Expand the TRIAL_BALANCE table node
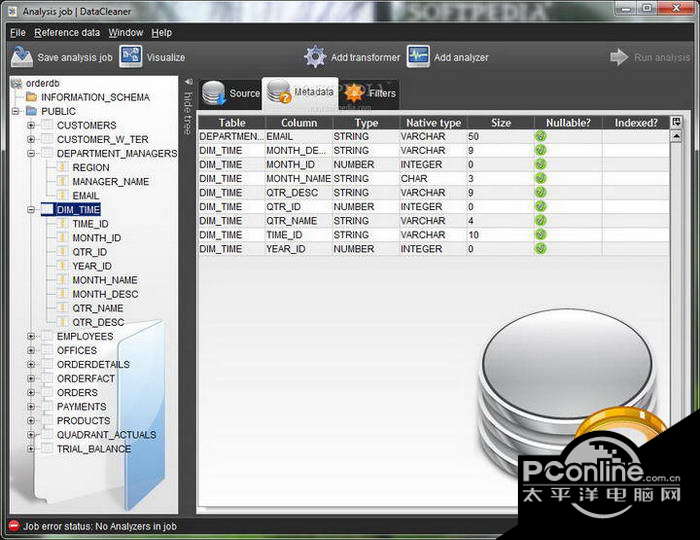This screenshot has height=540, width=700. point(31,449)
